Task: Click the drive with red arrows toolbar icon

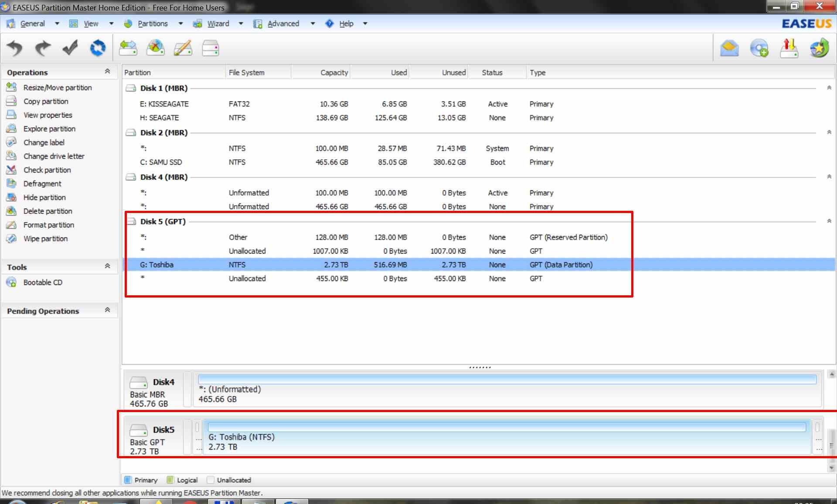Action: pyautogui.click(x=789, y=48)
